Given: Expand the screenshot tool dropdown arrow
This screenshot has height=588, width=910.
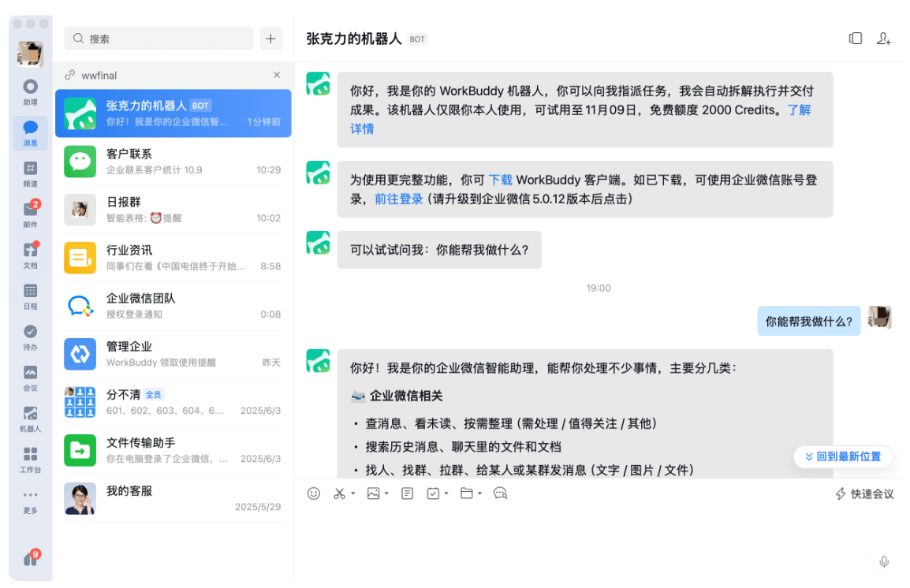Looking at the screenshot, I should click(x=352, y=494).
